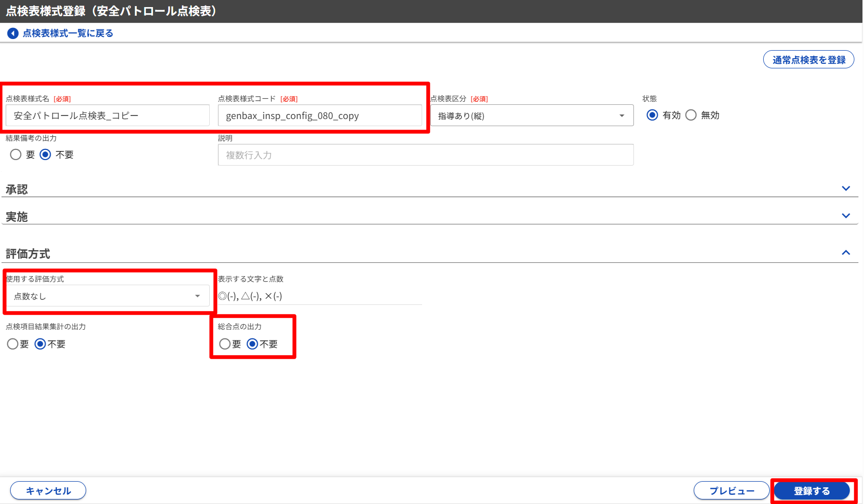Click the 点検表様式名 text field
The image size is (864, 504).
(x=107, y=115)
